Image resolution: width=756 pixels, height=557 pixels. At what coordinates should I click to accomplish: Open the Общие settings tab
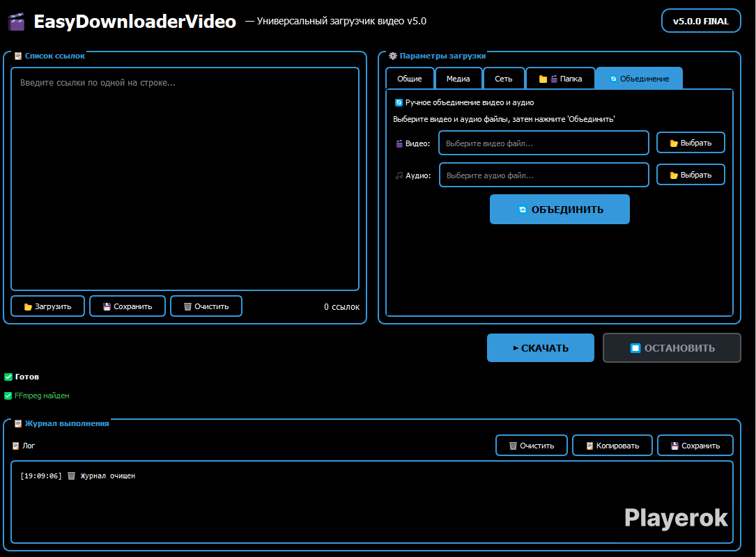(410, 79)
